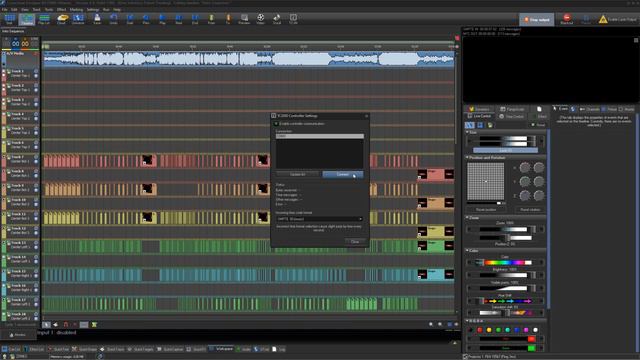Open the File menu
This screenshot has width=640, height=360.
(x=5, y=9)
